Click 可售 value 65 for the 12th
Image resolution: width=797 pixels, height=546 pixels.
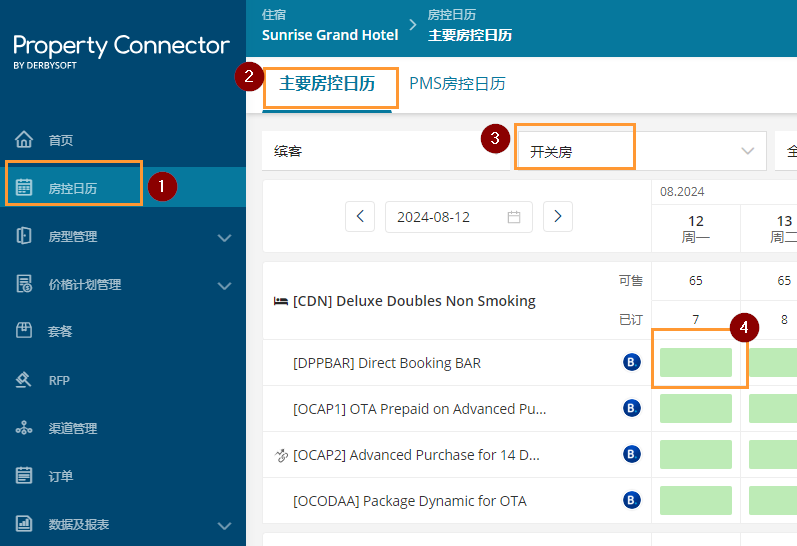[696, 281]
